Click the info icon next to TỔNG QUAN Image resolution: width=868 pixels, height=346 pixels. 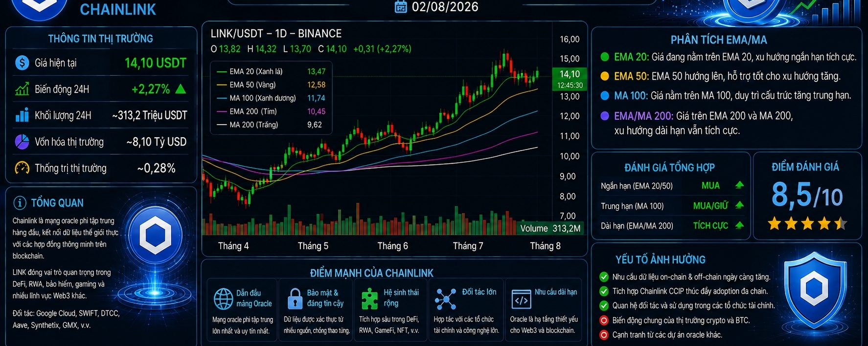(20, 202)
